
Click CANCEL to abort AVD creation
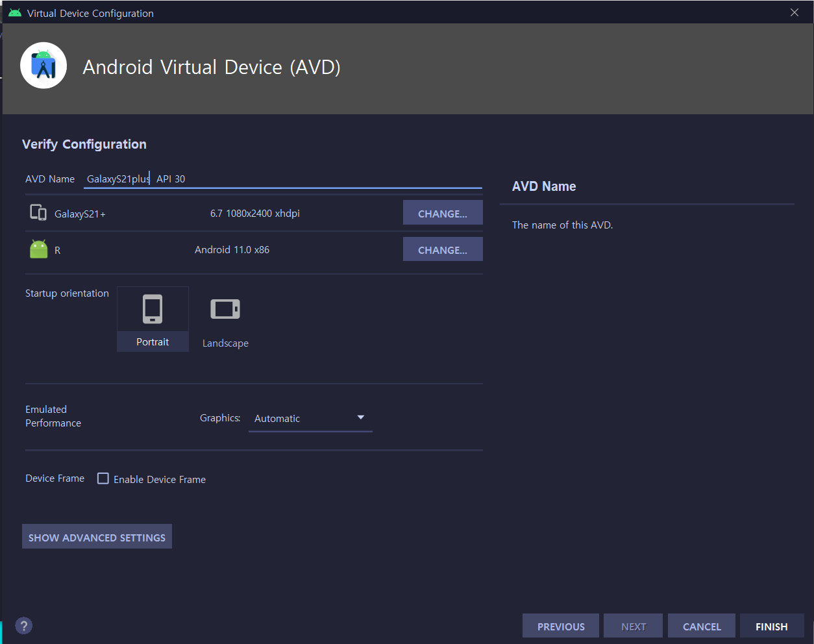(701, 626)
